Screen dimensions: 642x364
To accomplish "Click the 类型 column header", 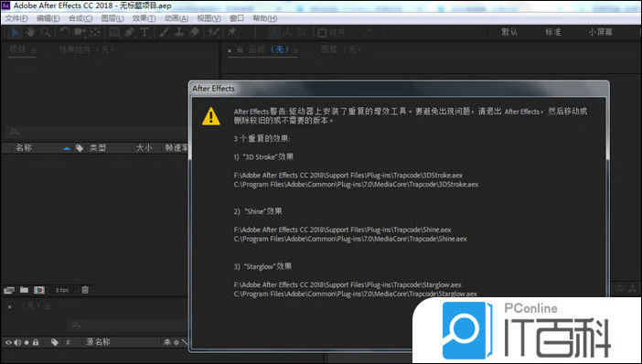I will 98,148.
